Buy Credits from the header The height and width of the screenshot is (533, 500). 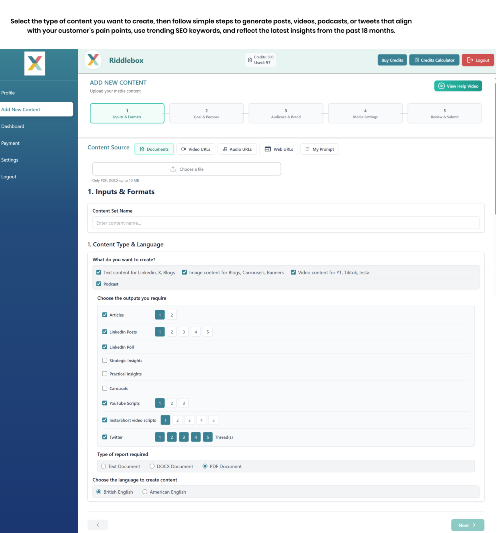(x=392, y=60)
